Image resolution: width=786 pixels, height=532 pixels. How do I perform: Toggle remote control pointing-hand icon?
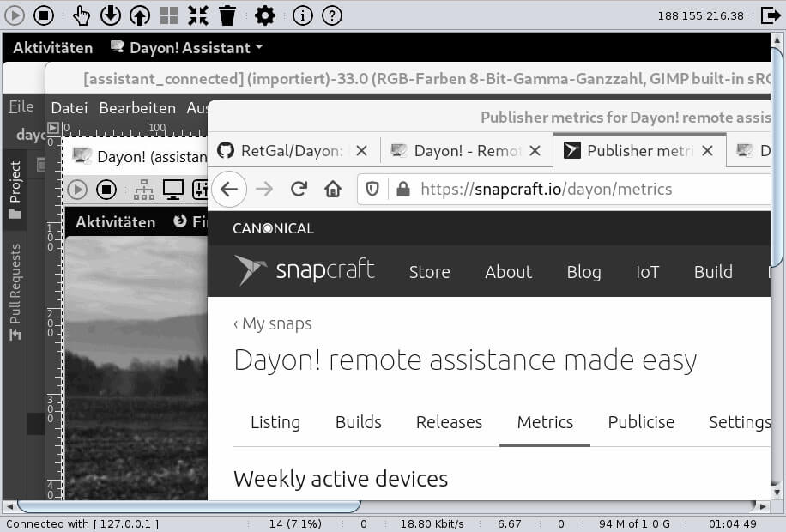81,15
